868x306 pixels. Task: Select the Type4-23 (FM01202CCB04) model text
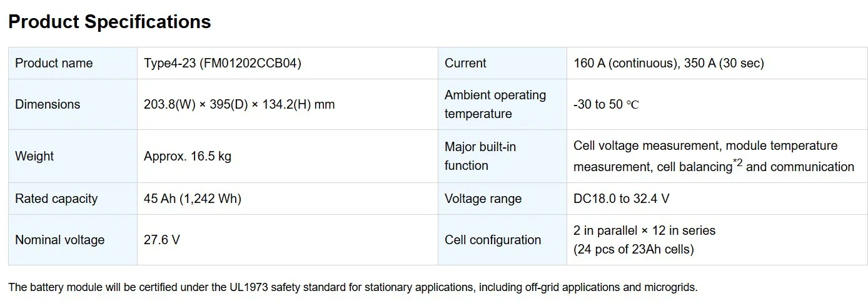point(222,63)
